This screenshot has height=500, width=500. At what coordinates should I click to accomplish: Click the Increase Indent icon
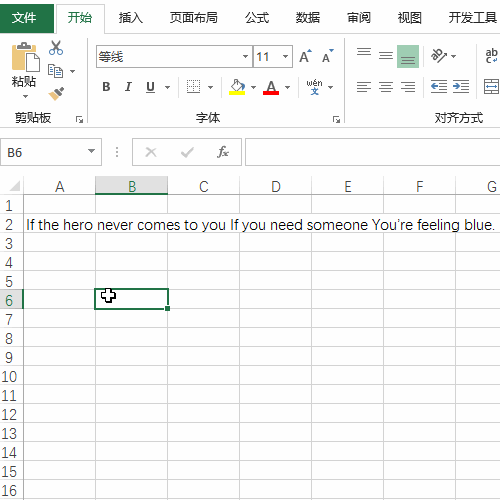pos(461,87)
